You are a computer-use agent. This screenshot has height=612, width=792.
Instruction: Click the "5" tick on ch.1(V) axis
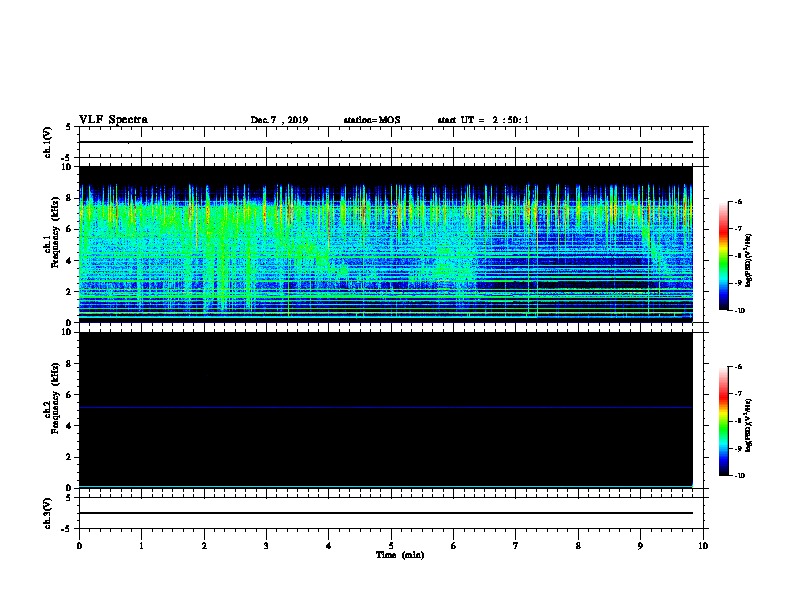(69, 127)
